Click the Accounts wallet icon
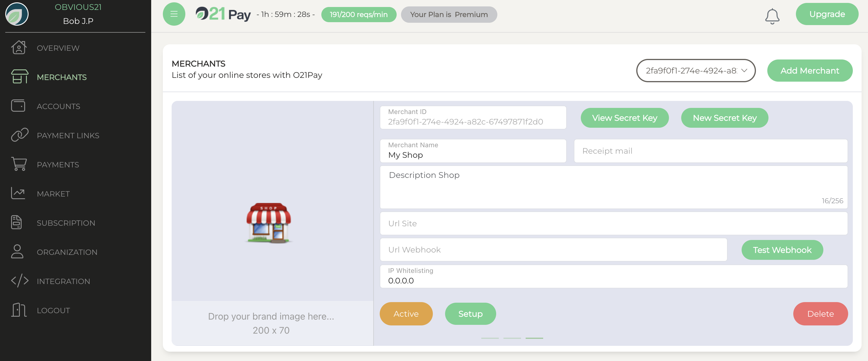This screenshot has height=361, width=868. [x=18, y=106]
